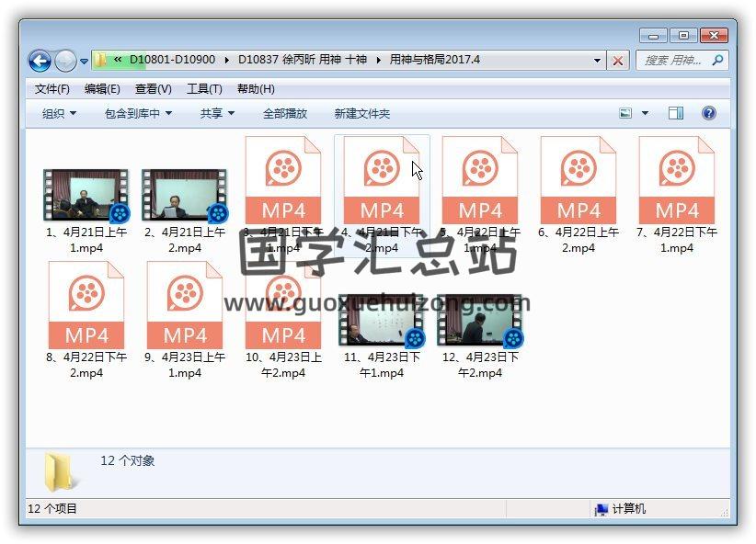The image size is (756, 544).
Task: Click the 计算机 icon in the status bar
Action: coord(601,509)
